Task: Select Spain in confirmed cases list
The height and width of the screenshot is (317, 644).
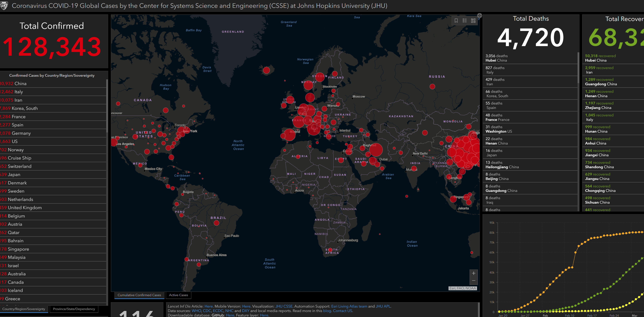Action: pos(53,125)
